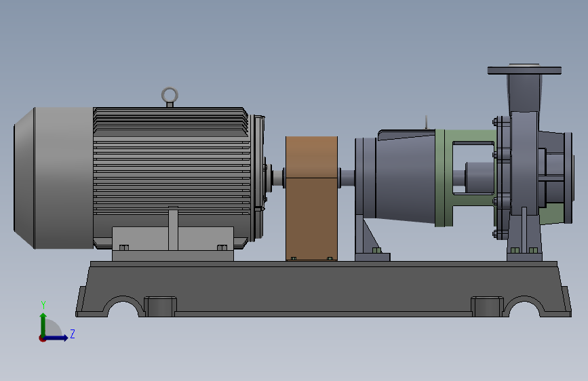Click the green Y axis of the triad
The height and width of the screenshot is (381, 588).
click(43, 324)
